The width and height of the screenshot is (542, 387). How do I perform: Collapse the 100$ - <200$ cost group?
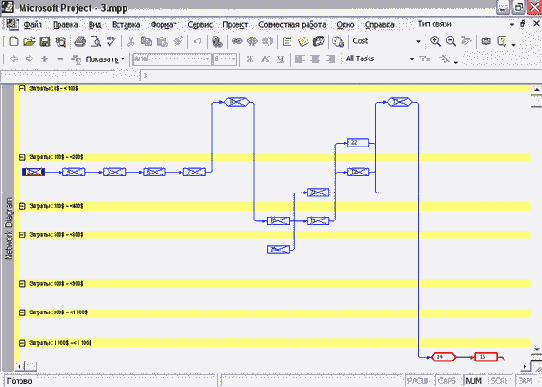[x=22, y=157]
